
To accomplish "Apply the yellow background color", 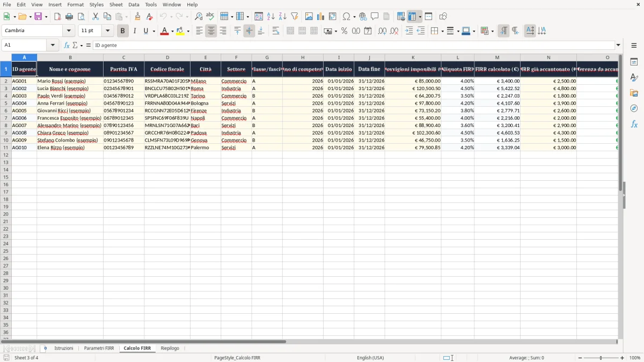I will coord(180,31).
